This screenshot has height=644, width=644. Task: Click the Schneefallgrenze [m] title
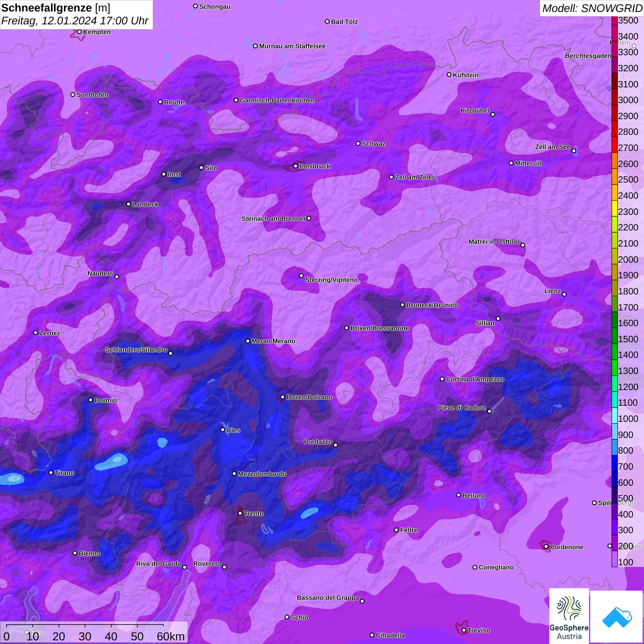tap(56, 8)
